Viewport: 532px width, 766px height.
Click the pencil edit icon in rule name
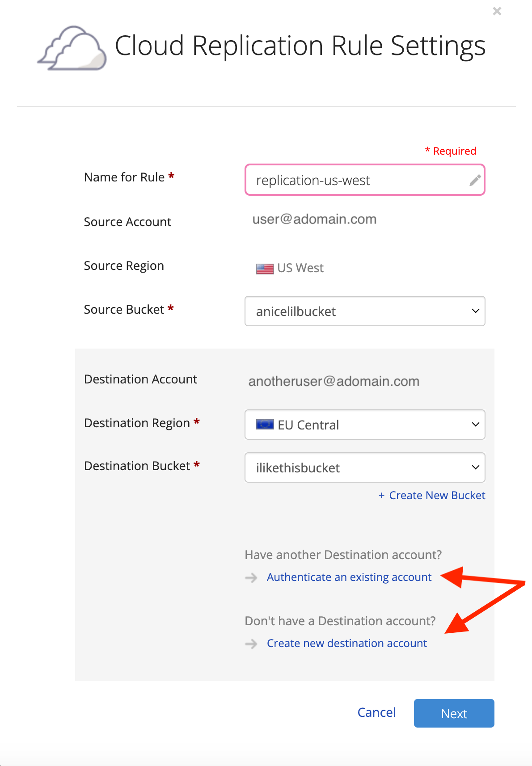pos(475,180)
